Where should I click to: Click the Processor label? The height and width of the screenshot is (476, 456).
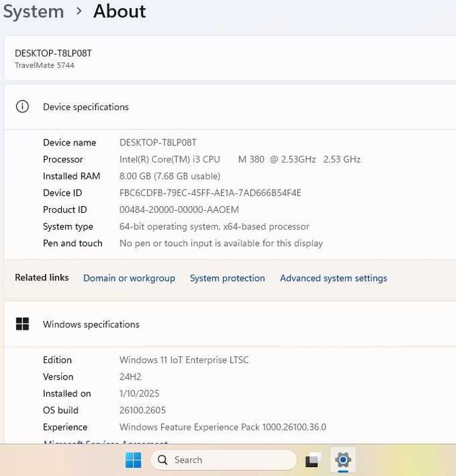click(63, 159)
